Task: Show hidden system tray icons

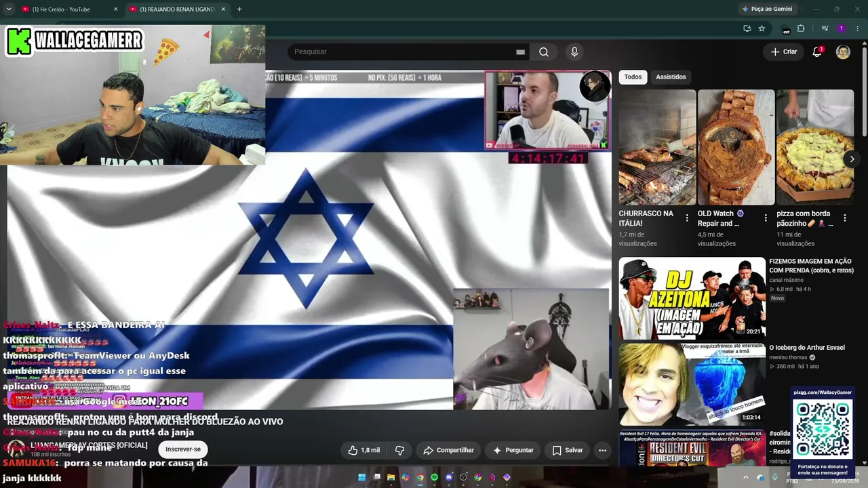Action: (x=746, y=477)
